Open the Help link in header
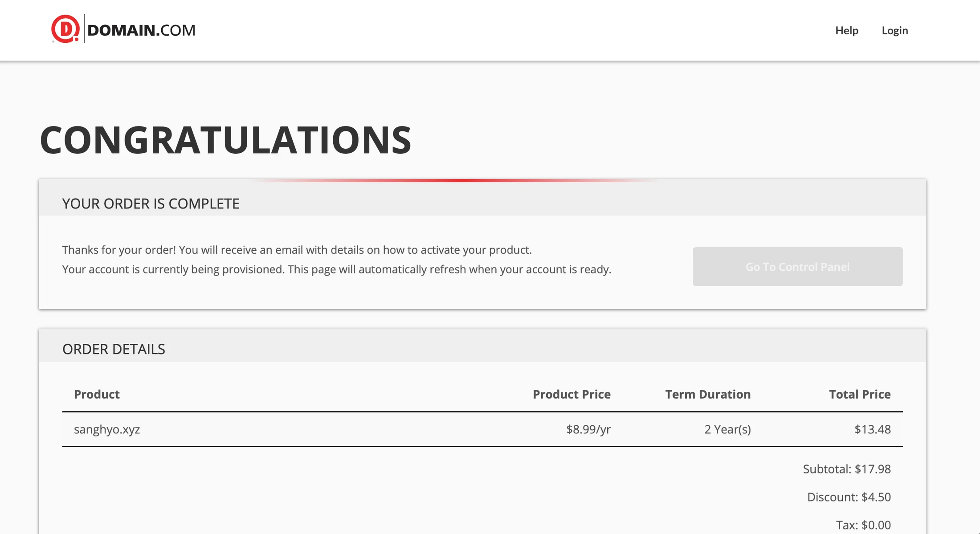The image size is (980, 534). [846, 30]
